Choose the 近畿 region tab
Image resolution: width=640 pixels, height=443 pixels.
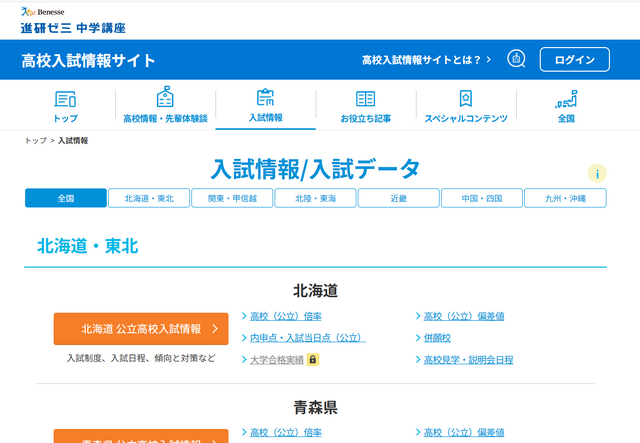click(x=398, y=198)
